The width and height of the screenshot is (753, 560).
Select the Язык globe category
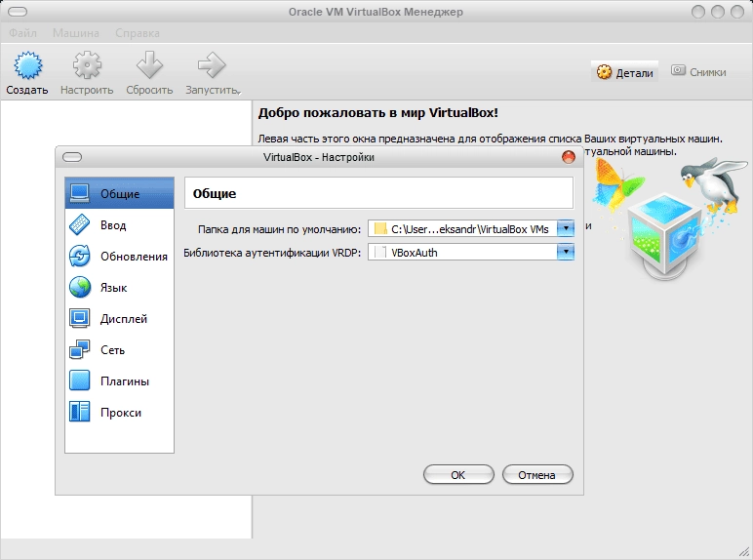click(x=119, y=287)
